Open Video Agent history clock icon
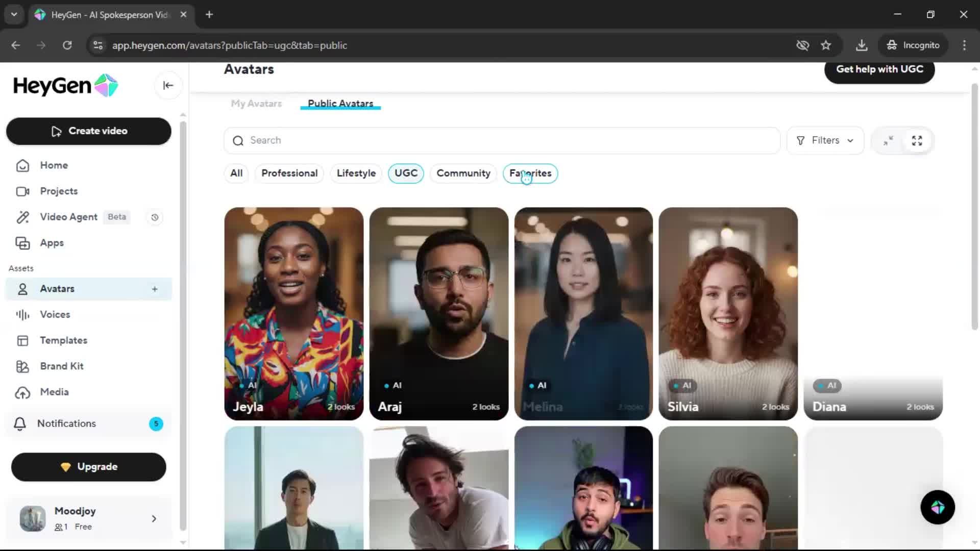980x551 pixels. point(155,217)
